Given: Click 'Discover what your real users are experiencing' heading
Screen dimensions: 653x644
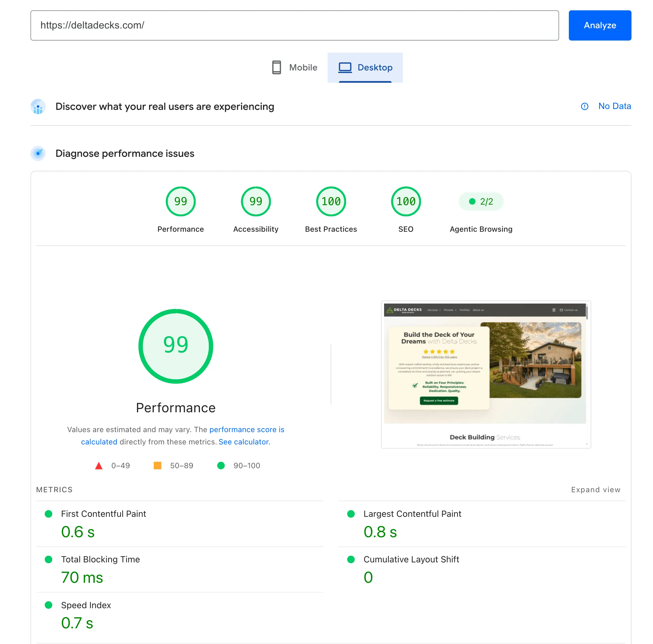Looking at the screenshot, I should click(165, 106).
